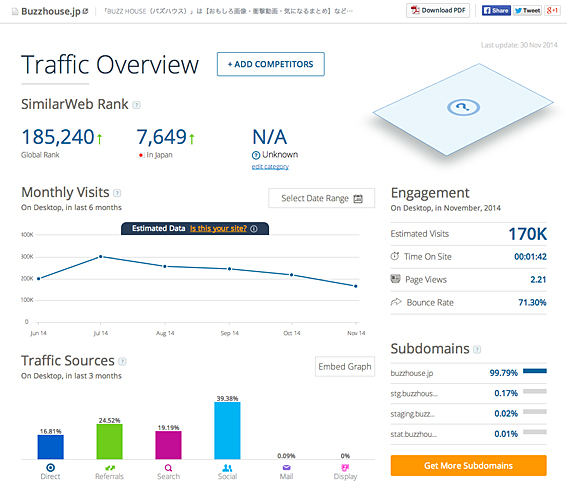Click the Last update date text
The width and height of the screenshot is (567, 489).
point(519,45)
